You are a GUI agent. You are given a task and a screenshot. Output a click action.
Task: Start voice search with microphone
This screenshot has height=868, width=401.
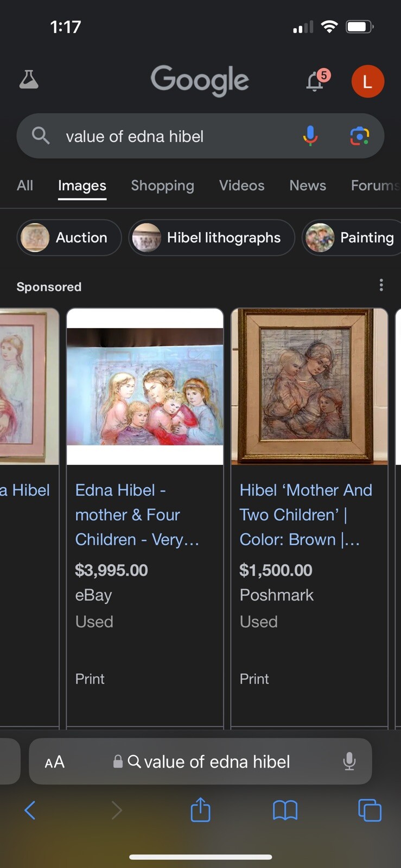click(x=310, y=136)
